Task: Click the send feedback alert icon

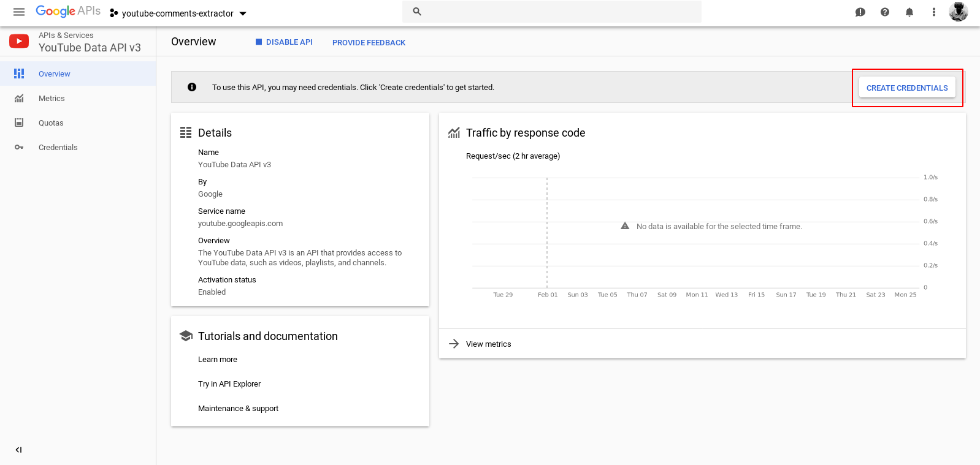Action: (860, 12)
